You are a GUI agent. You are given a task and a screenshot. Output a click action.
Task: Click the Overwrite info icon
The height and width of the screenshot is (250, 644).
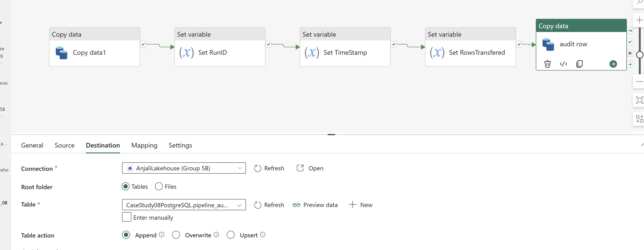point(216,235)
